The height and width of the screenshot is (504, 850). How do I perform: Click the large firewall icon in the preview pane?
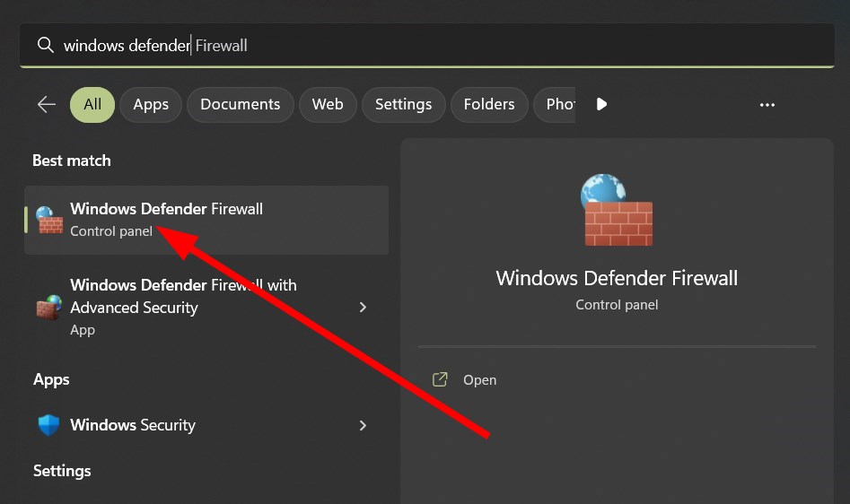point(617,210)
